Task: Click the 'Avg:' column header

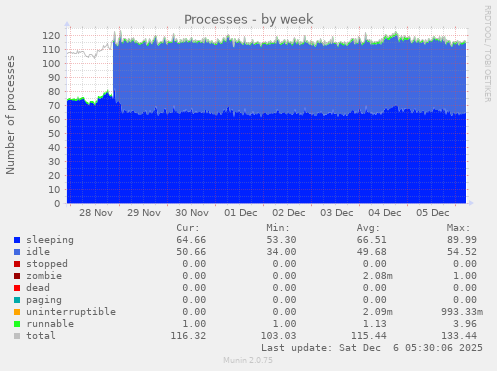Action: (368, 228)
